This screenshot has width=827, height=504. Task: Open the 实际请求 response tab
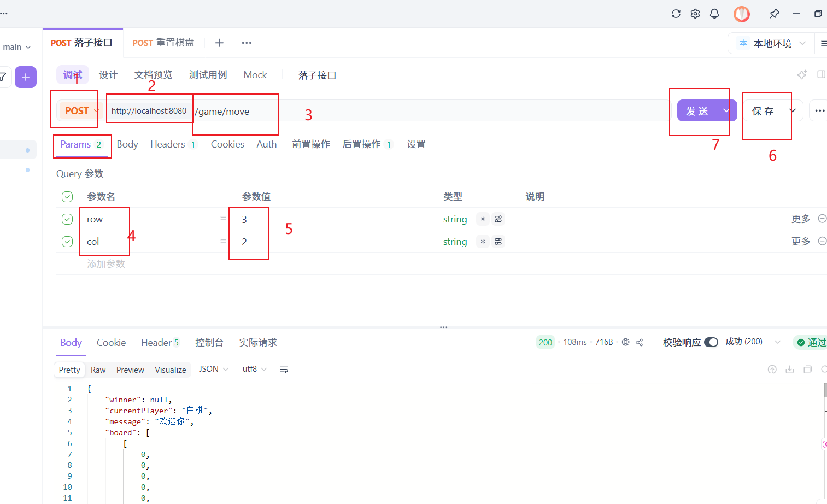click(x=258, y=343)
